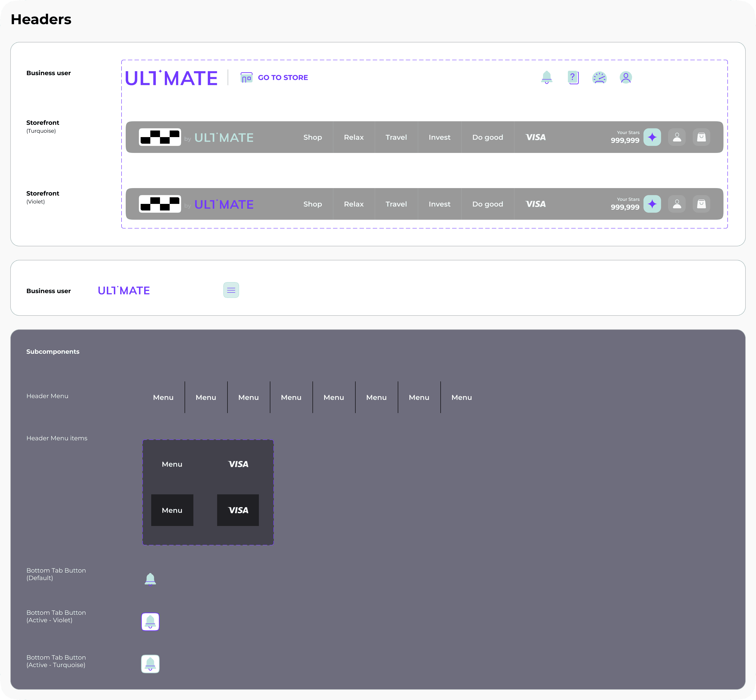Click the GO TO STORE link
Image resolution: width=756 pixels, height=700 pixels.
pos(283,78)
